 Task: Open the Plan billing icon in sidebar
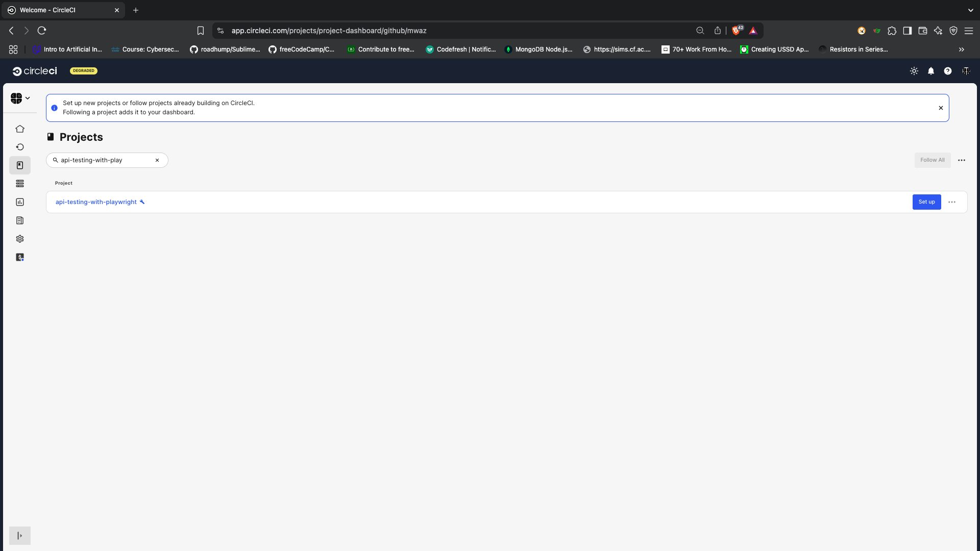20,257
